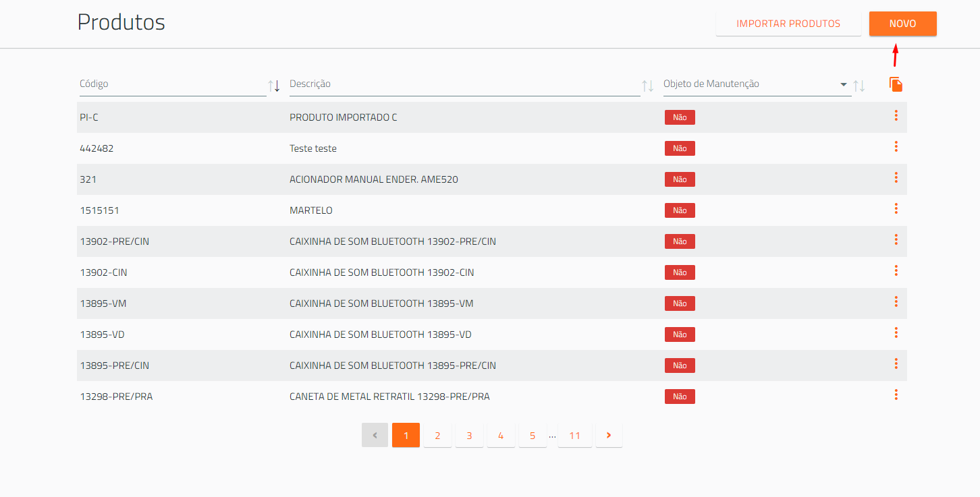
Task: Go to next page arrow
Action: coord(609,435)
